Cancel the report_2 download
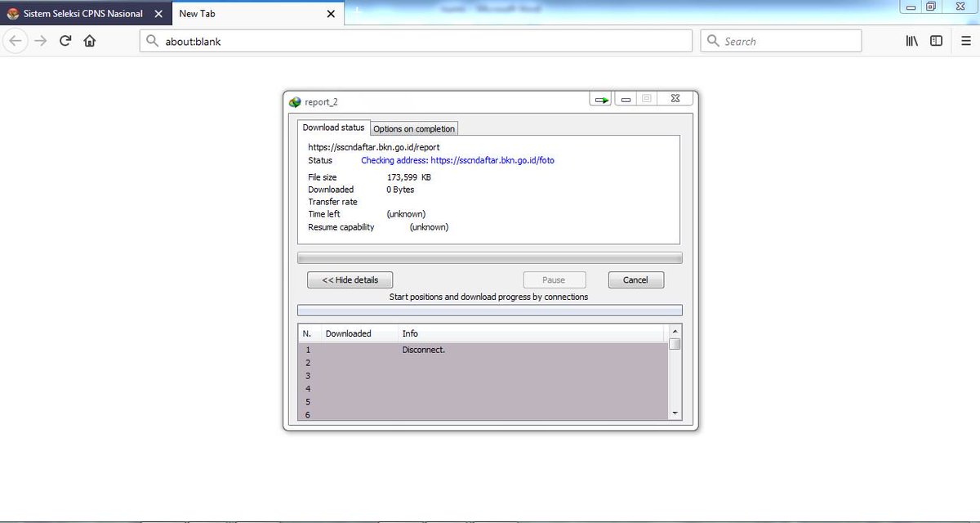This screenshot has height=523, width=980. tap(635, 279)
